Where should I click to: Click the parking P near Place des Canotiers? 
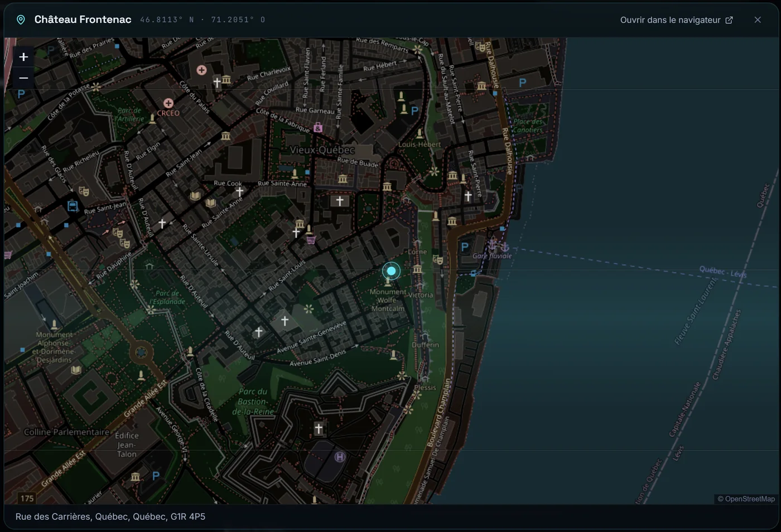(522, 83)
